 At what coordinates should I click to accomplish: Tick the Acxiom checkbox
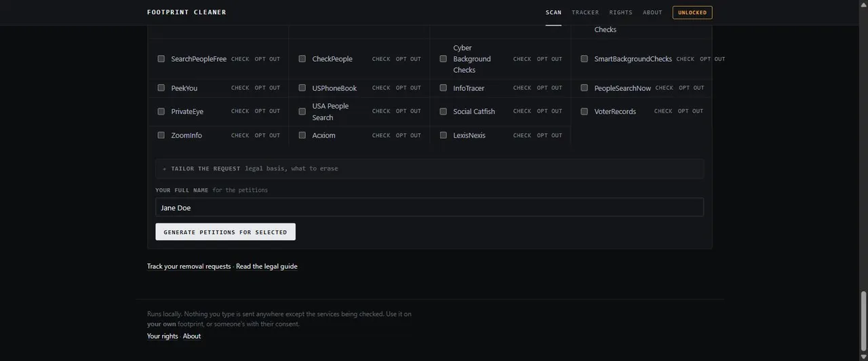pos(302,135)
